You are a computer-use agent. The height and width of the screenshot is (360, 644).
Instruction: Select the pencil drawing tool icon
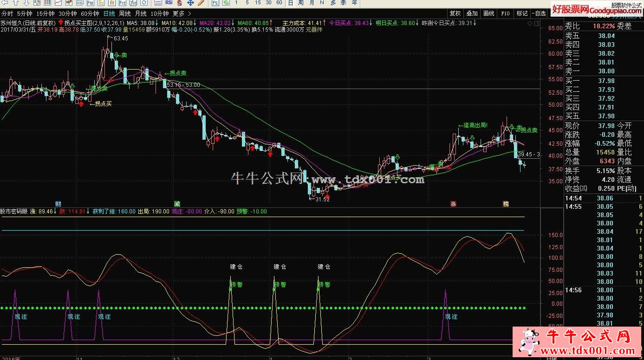tap(201, 3)
